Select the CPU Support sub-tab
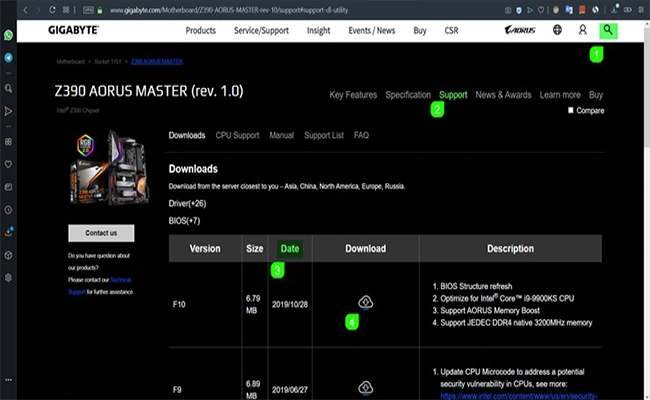This screenshot has height=400, width=650. (237, 136)
